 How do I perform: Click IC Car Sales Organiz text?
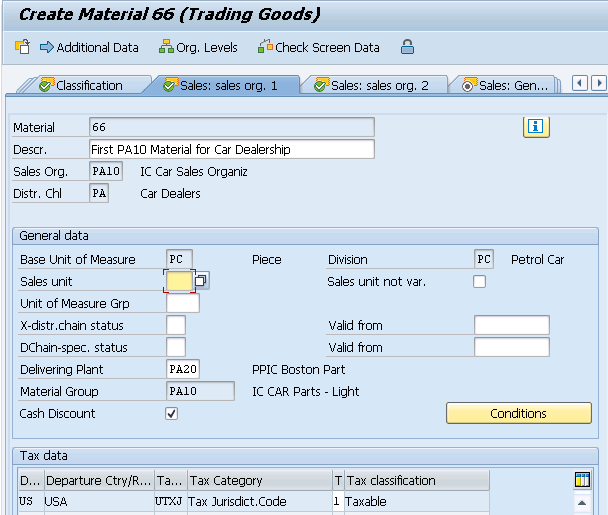point(194,171)
